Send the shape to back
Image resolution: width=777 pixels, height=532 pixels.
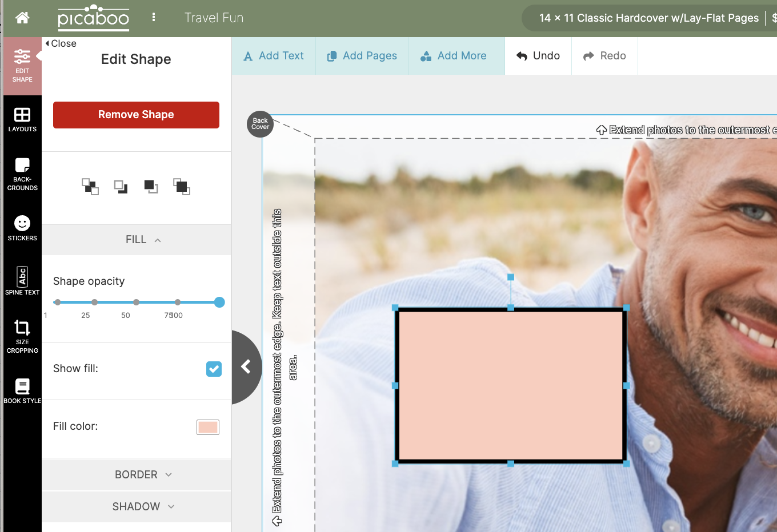[90, 187]
